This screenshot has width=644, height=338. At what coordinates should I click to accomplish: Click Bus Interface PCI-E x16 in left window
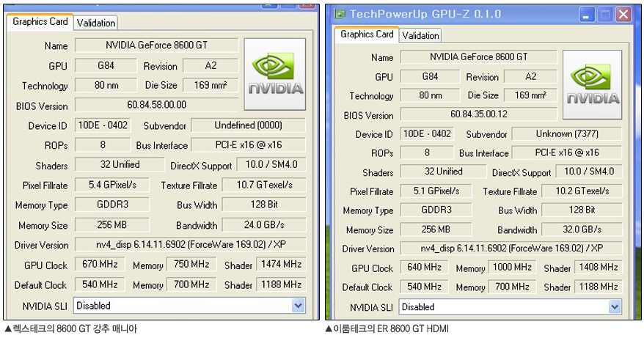pos(249,145)
